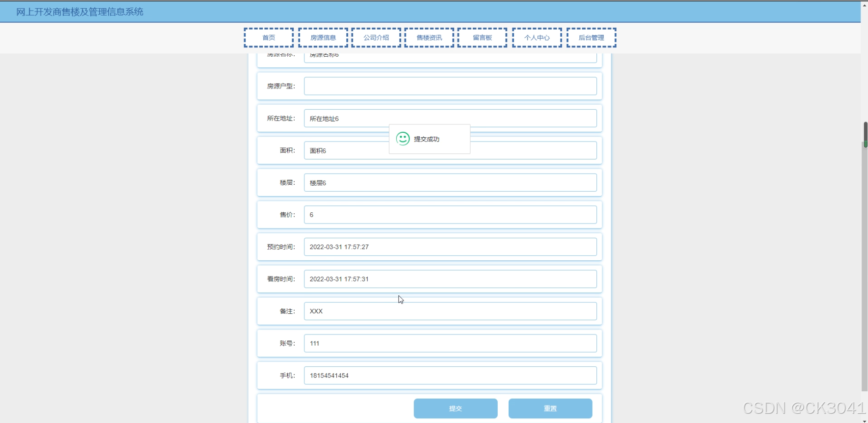Click the 楼层 floor input field
Screen dimensions: 868x423
450,182
